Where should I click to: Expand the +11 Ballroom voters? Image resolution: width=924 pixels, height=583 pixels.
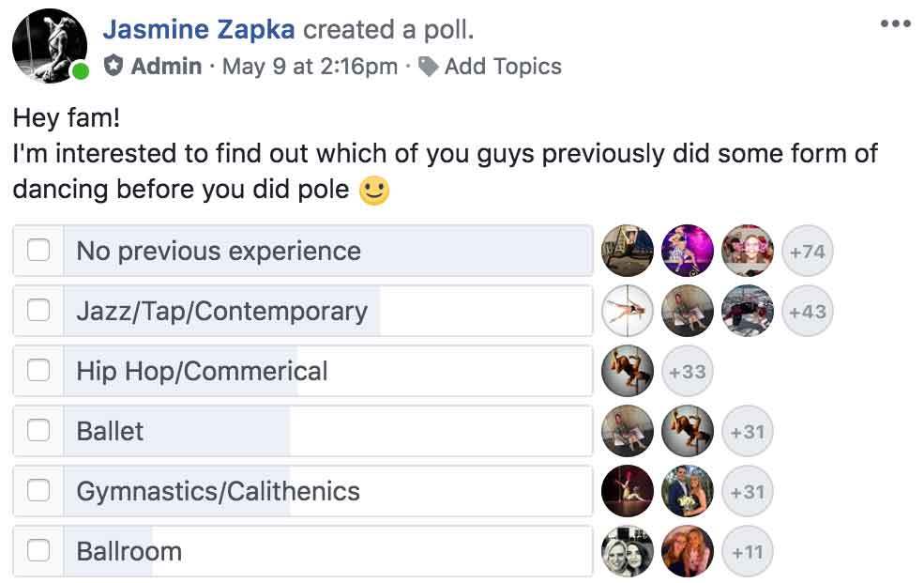pos(748,551)
